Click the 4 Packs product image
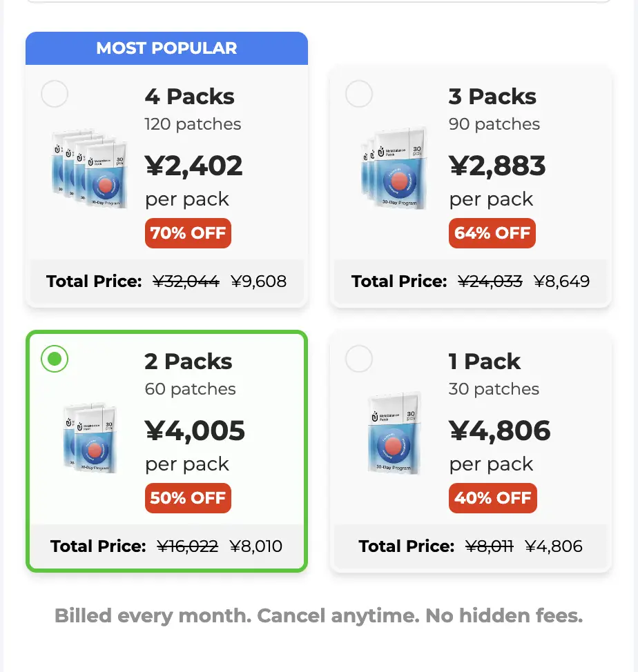638x672 pixels. coord(90,169)
